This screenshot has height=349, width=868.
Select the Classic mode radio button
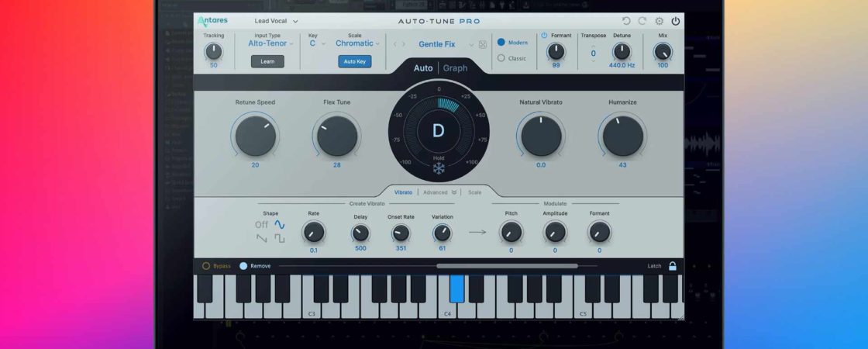501,57
